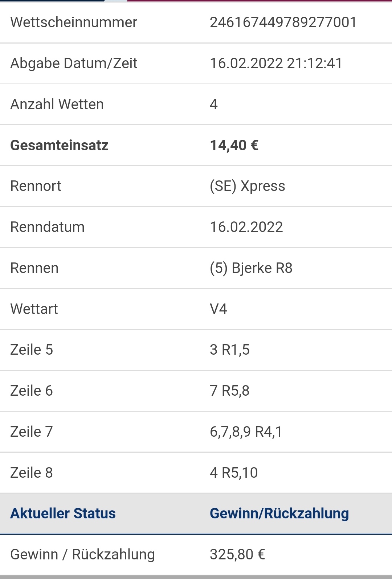Tap the Zeile 7 row label
The image size is (392, 579).
click(x=32, y=432)
